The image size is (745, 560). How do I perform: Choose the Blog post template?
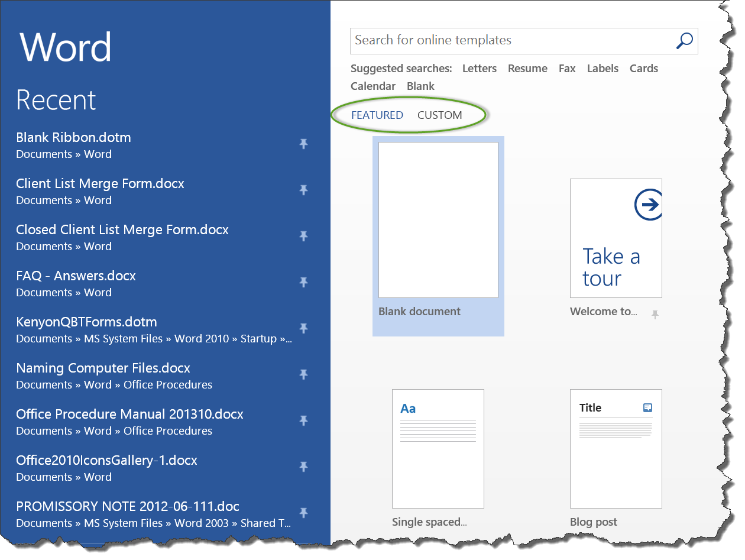616,449
